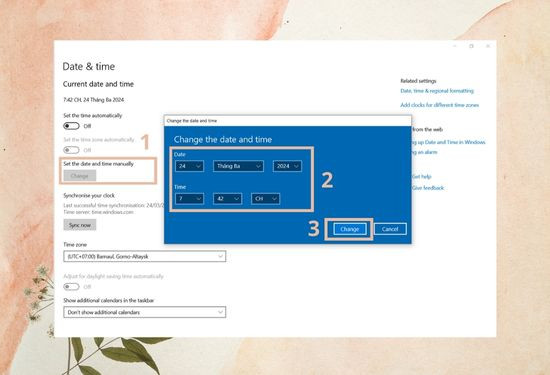Toggle Set the time automatically switch
Viewport: 550px width, 375px height.
coord(71,126)
